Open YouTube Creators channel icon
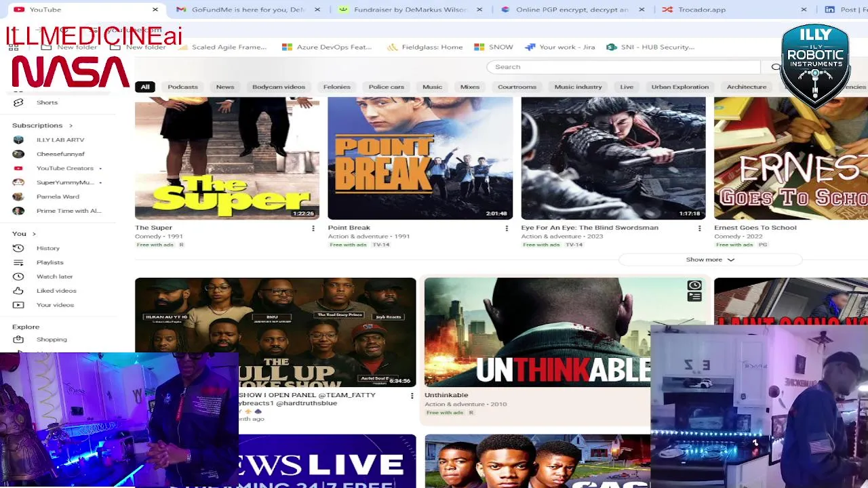The image size is (868, 488). click(x=18, y=168)
